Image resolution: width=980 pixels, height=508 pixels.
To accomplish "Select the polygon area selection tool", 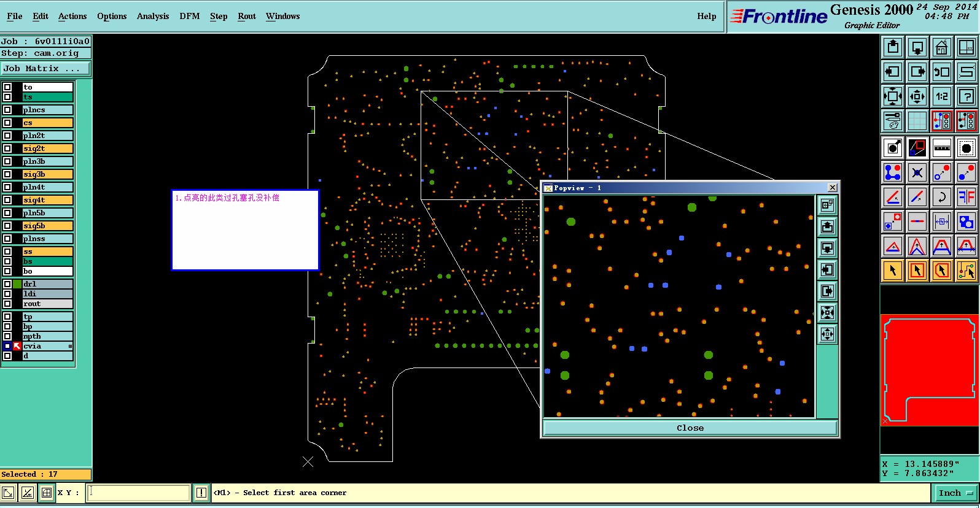I will (942, 271).
